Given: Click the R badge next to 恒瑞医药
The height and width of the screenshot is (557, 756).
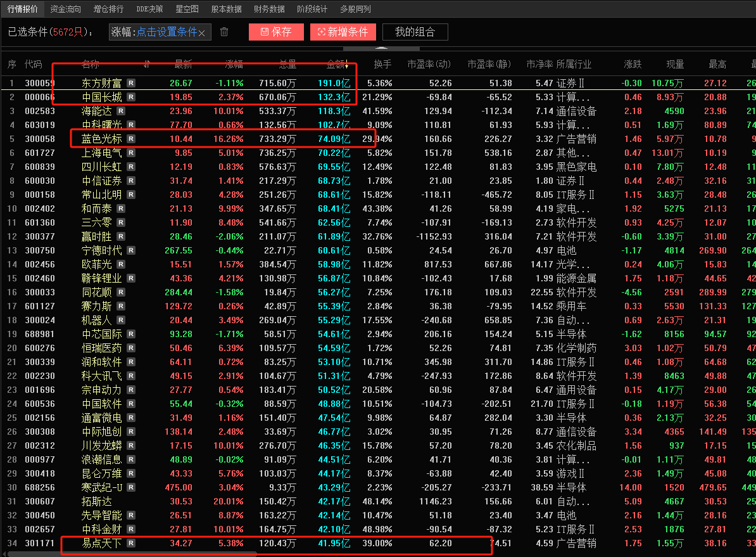Looking at the screenshot, I should (130, 348).
